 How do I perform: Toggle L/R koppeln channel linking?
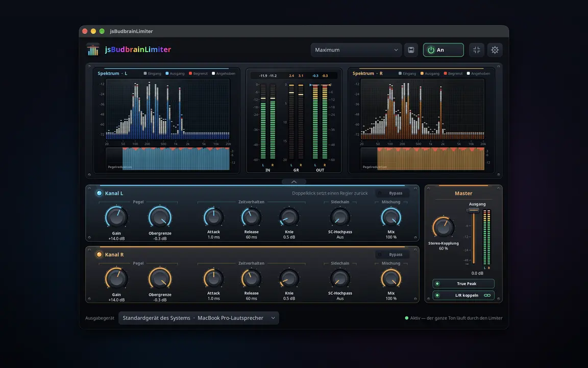click(x=463, y=295)
